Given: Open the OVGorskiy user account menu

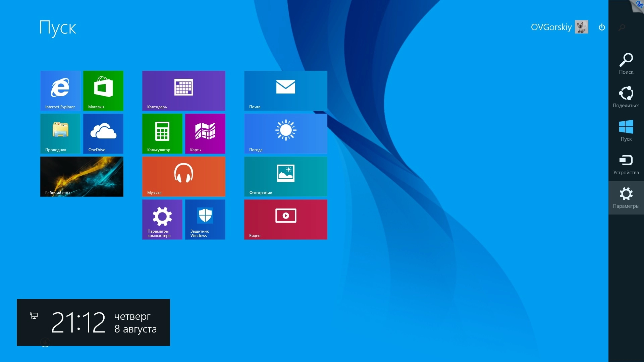Looking at the screenshot, I should 559,27.
